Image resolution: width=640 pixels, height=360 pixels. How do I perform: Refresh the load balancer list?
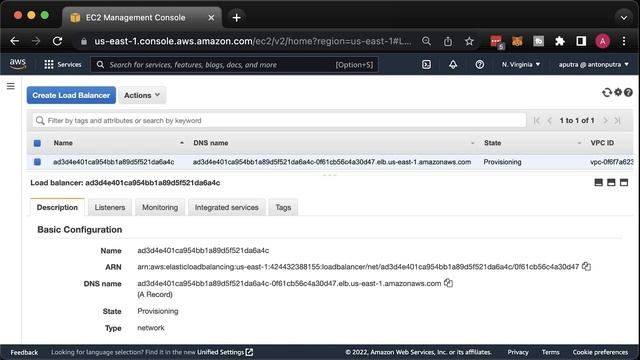coord(607,93)
